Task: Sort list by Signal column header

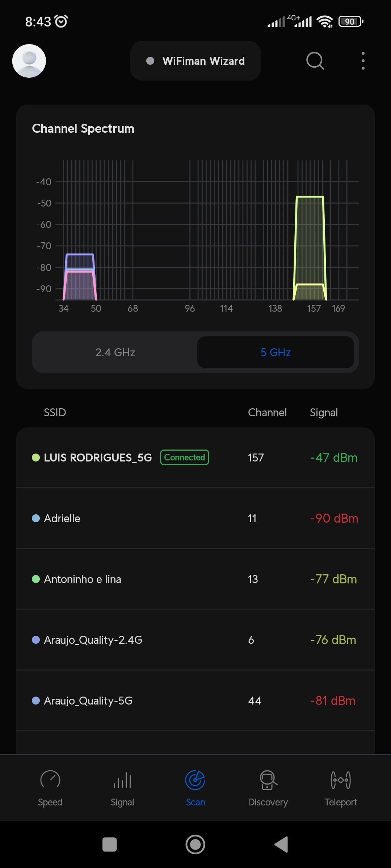Action: tap(324, 413)
